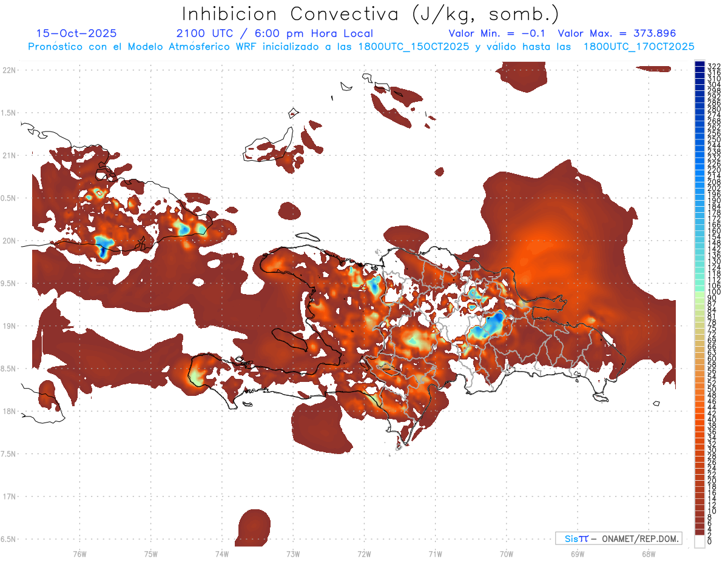Click the title 'Inhibicion Convectiva (J/kg, somb.)'

[371, 14]
